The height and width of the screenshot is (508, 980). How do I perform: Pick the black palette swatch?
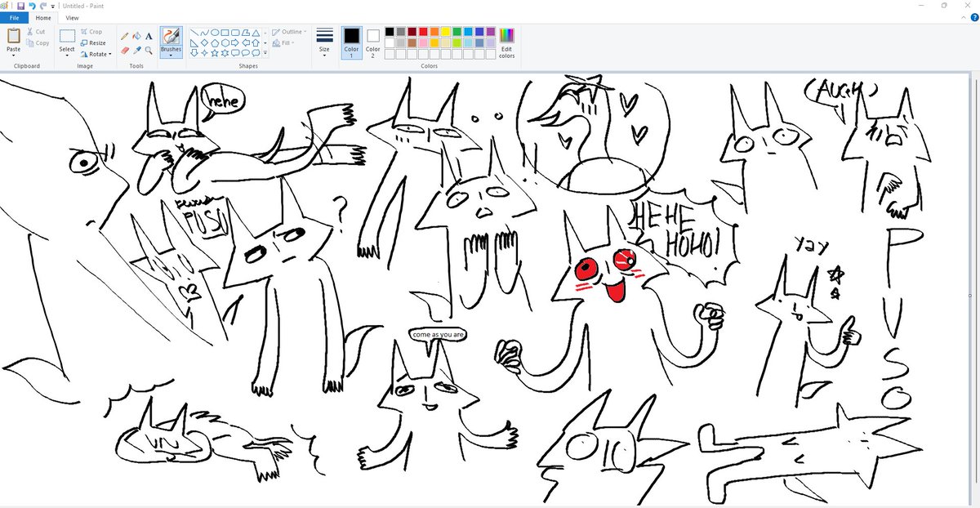click(390, 32)
